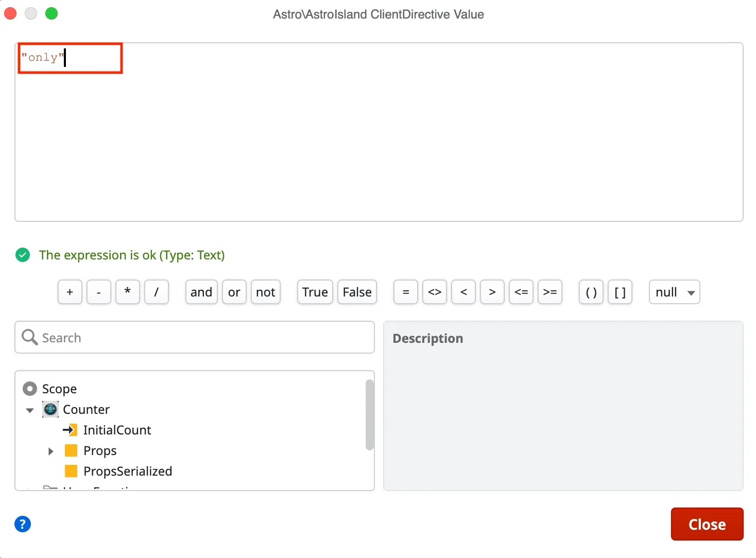
Task: Click the InitialCount arrow property icon
Action: (71, 430)
